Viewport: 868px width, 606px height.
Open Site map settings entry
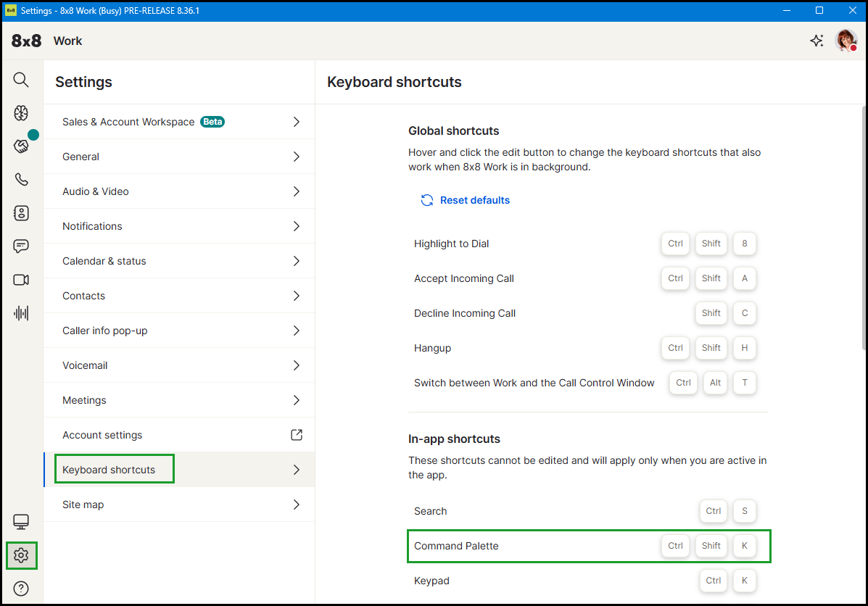(x=179, y=505)
